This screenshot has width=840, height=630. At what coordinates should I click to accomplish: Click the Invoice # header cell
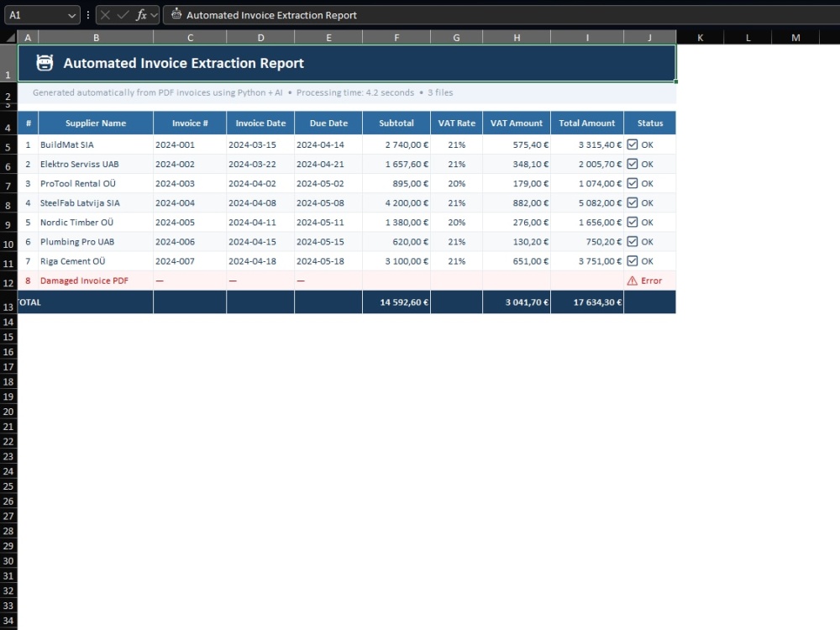tap(190, 123)
